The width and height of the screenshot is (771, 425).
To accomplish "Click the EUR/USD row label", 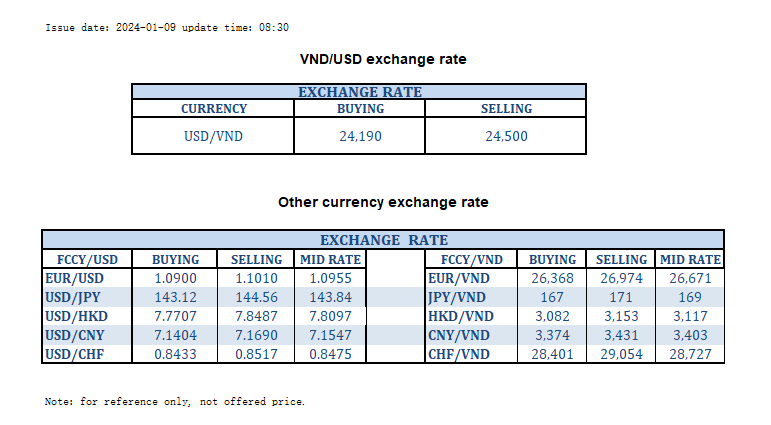I will pos(75,278).
